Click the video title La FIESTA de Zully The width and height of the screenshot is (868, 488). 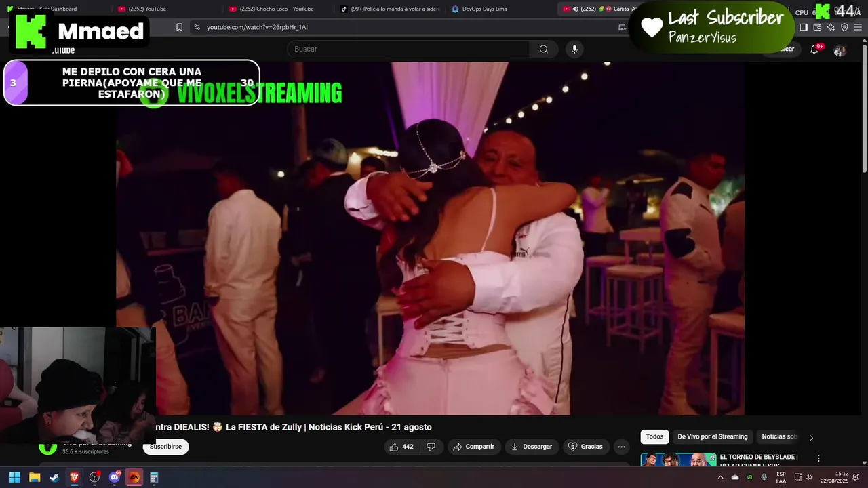(x=294, y=427)
